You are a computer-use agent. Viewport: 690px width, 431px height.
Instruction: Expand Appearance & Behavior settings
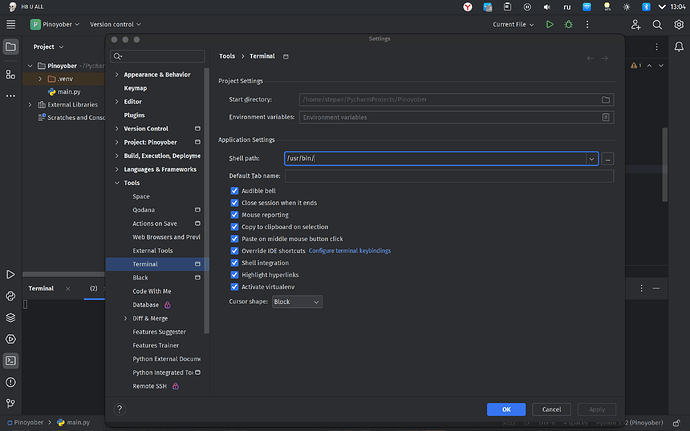(x=117, y=74)
